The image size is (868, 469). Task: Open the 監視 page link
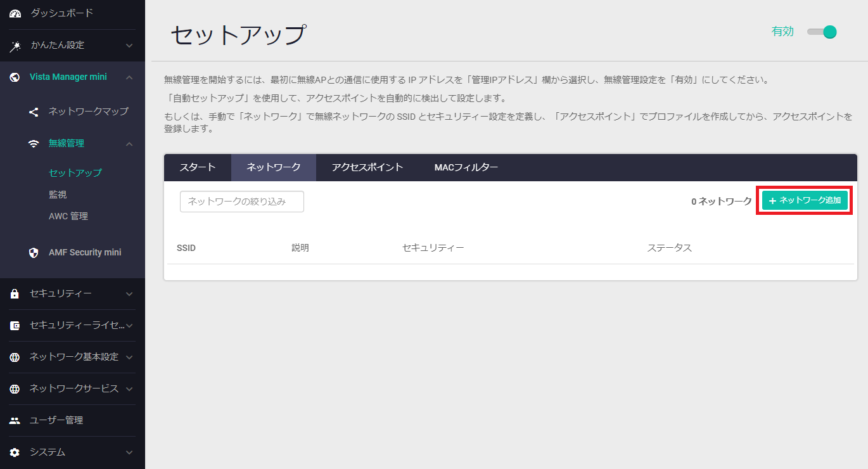pos(58,195)
